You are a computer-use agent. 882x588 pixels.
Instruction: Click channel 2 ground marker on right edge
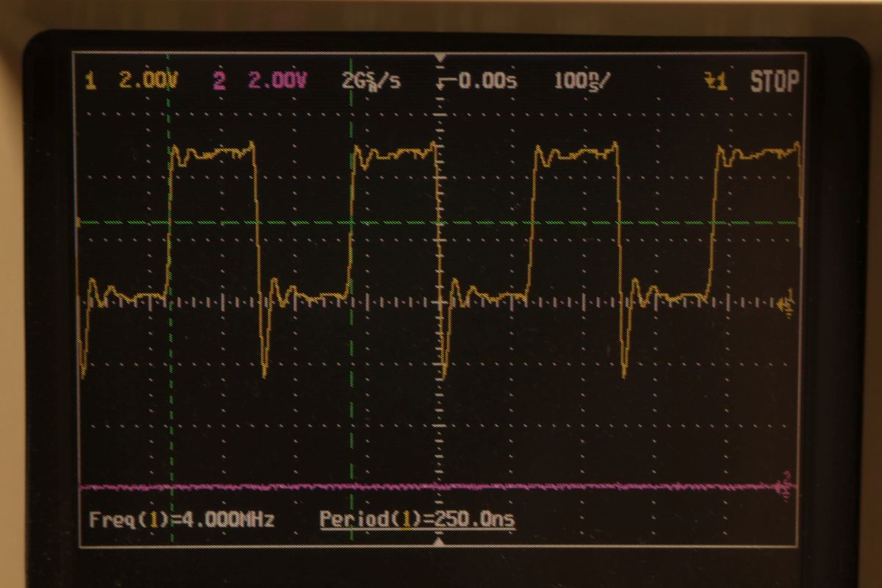pyautogui.click(x=786, y=486)
